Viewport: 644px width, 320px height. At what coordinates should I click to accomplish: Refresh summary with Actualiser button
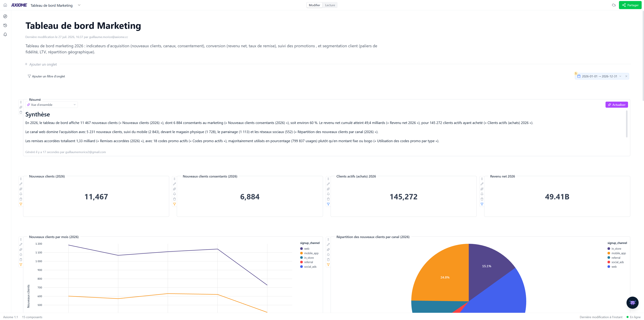(616, 105)
